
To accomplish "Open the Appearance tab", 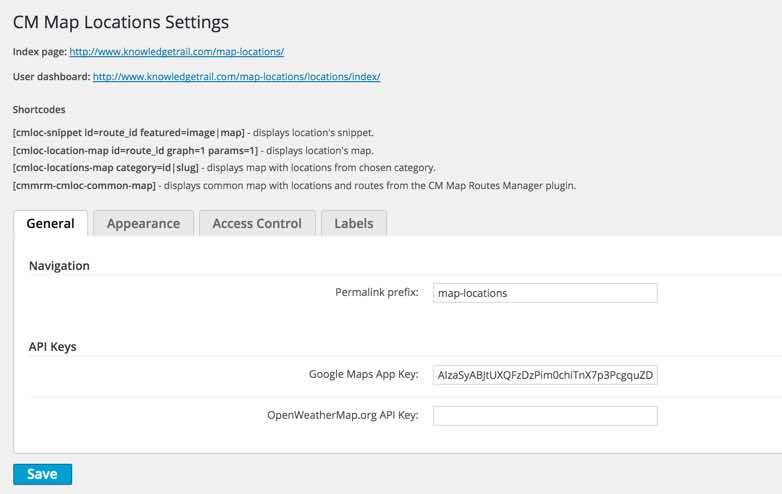I will tap(143, 223).
